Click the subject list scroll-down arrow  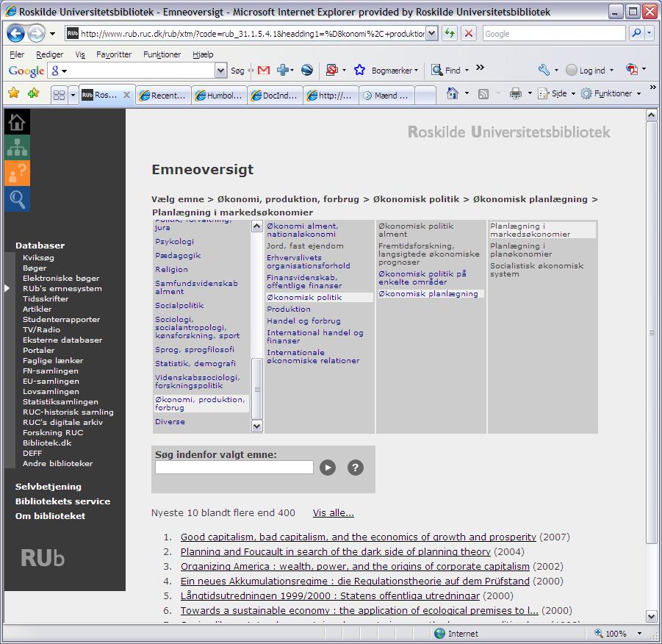tap(257, 426)
